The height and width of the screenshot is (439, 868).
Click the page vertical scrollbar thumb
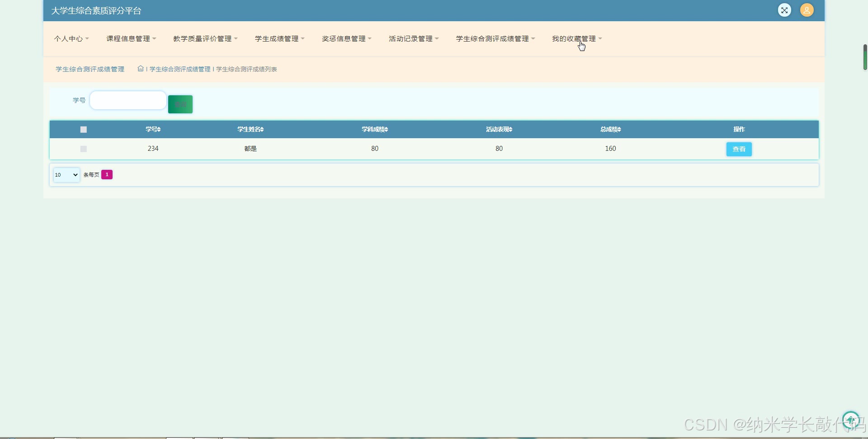[865, 57]
